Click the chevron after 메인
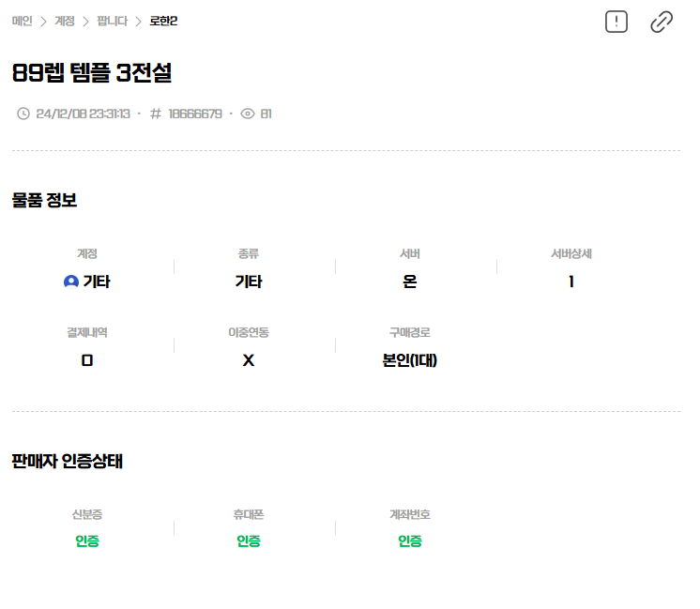 tap(43, 21)
